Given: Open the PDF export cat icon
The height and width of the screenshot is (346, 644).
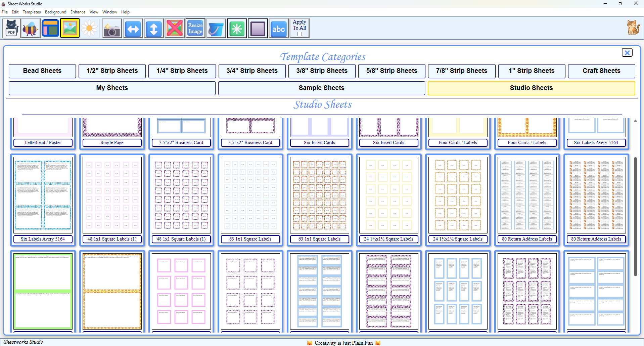Looking at the screenshot, I should point(11,28).
